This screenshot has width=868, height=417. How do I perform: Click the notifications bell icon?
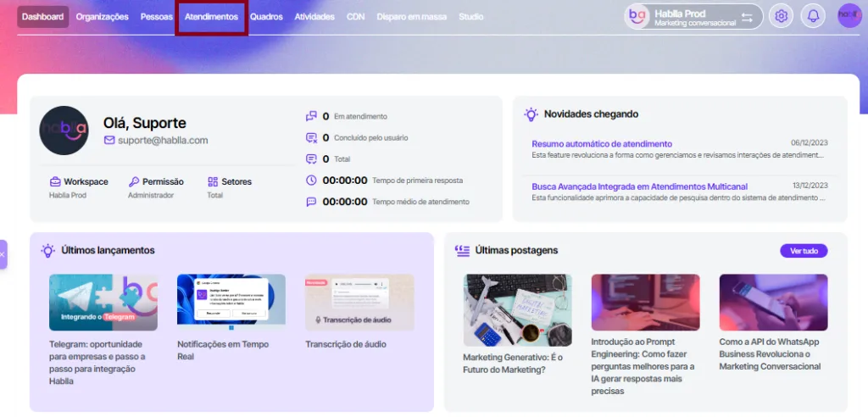tap(813, 16)
